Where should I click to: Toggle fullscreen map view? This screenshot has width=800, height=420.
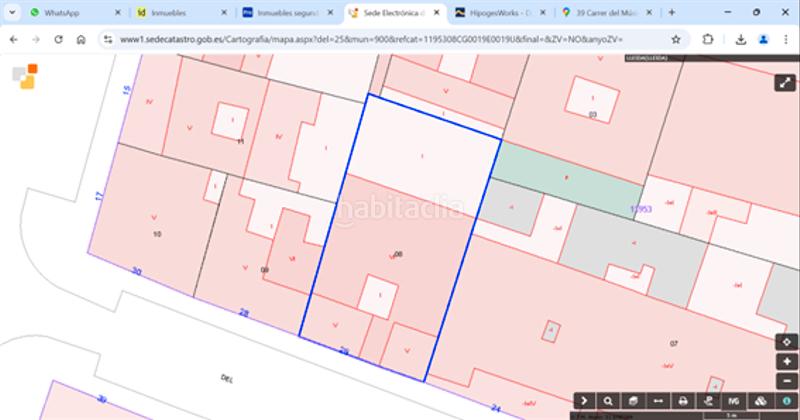tap(784, 83)
